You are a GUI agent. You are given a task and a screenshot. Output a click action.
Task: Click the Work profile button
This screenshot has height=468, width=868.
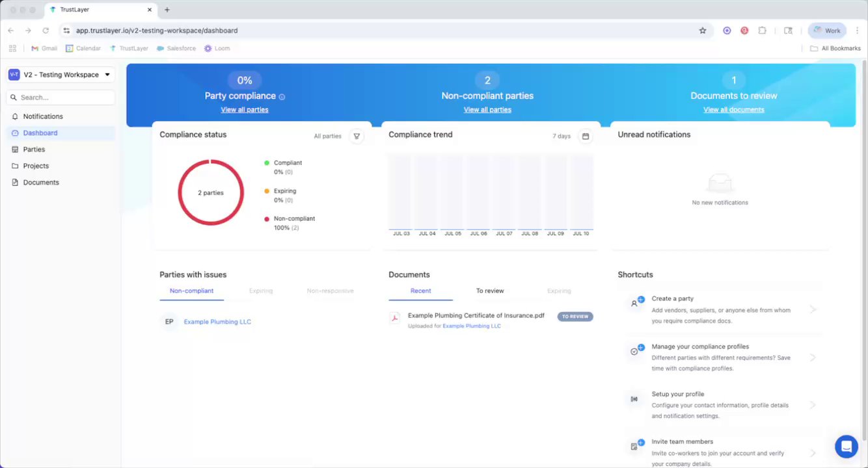tap(827, 31)
